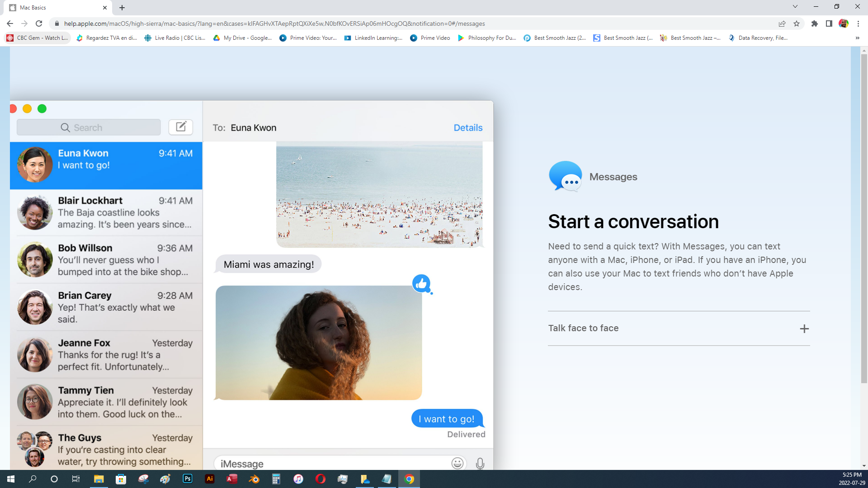Open Photoshop from the taskbar
Image resolution: width=868 pixels, height=488 pixels.
187,479
